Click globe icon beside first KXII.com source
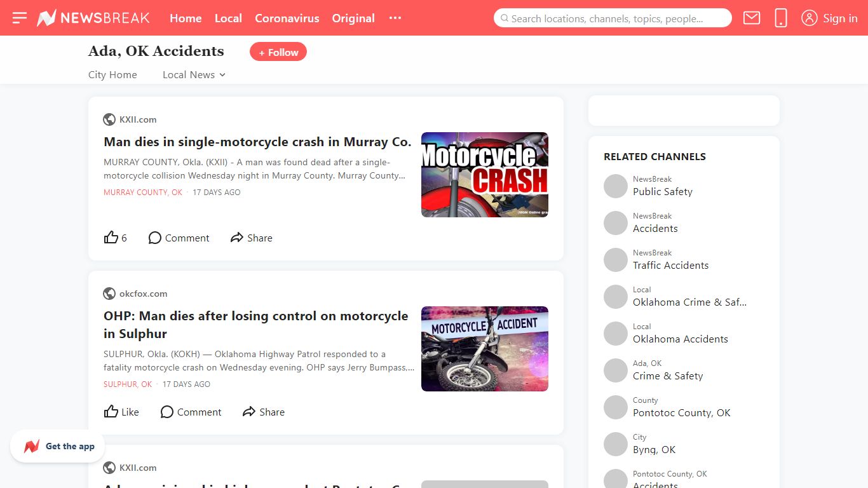The height and width of the screenshot is (488, 868). [109, 119]
